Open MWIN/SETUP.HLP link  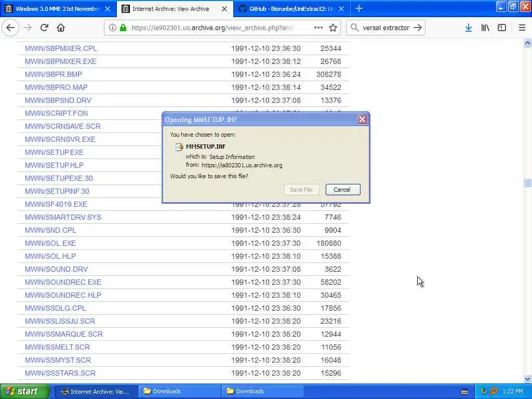pos(54,165)
